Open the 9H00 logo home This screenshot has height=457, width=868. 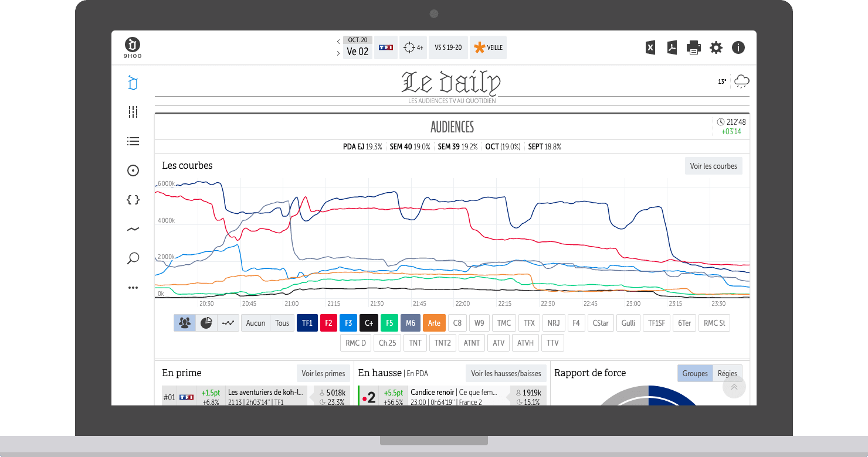point(133,48)
